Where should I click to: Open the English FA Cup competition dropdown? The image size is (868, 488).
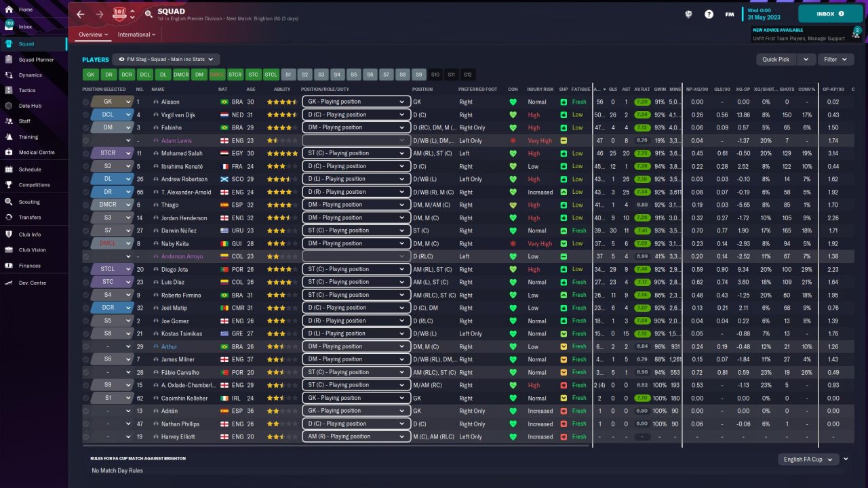point(809,460)
